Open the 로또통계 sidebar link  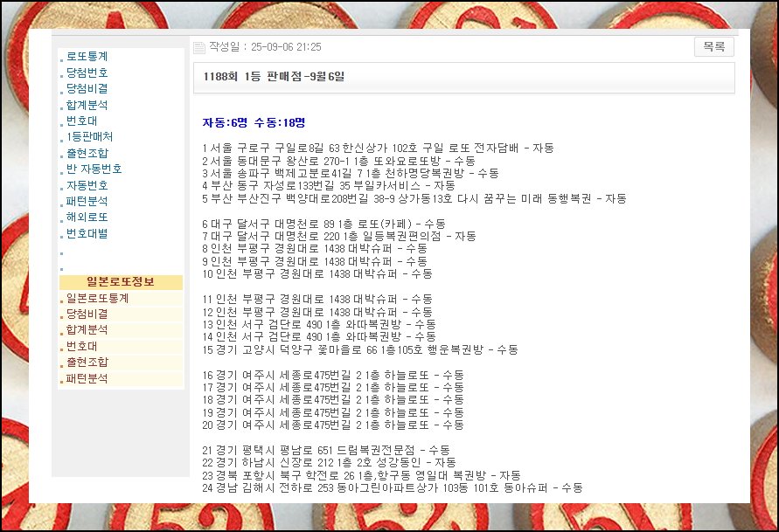(87, 57)
